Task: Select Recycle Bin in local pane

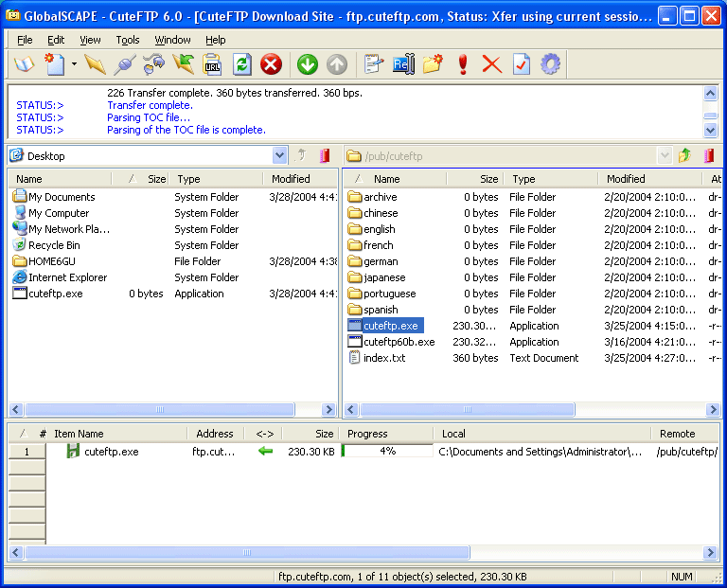Action: point(46,245)
